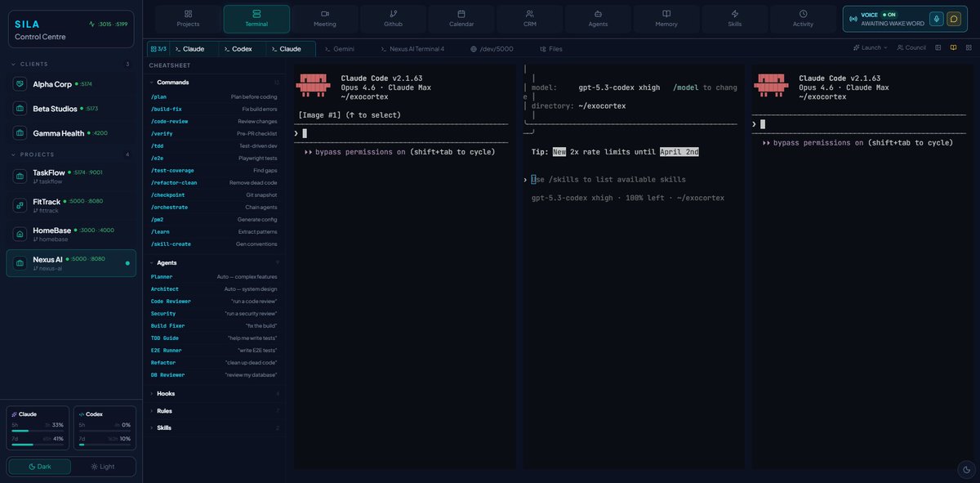Click the SILA Control Centre header
980x483 pixels.
pyautogui.click(x=71, y=29)
